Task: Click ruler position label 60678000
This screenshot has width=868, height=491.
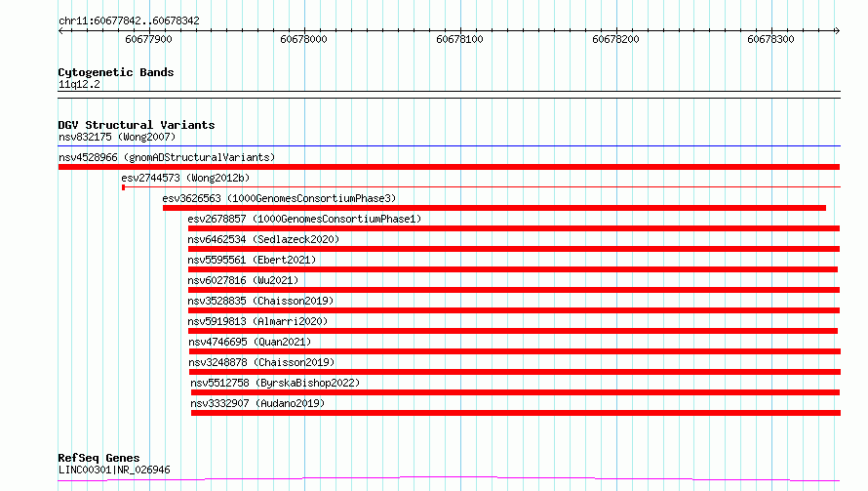Action: tap(303, 39)
